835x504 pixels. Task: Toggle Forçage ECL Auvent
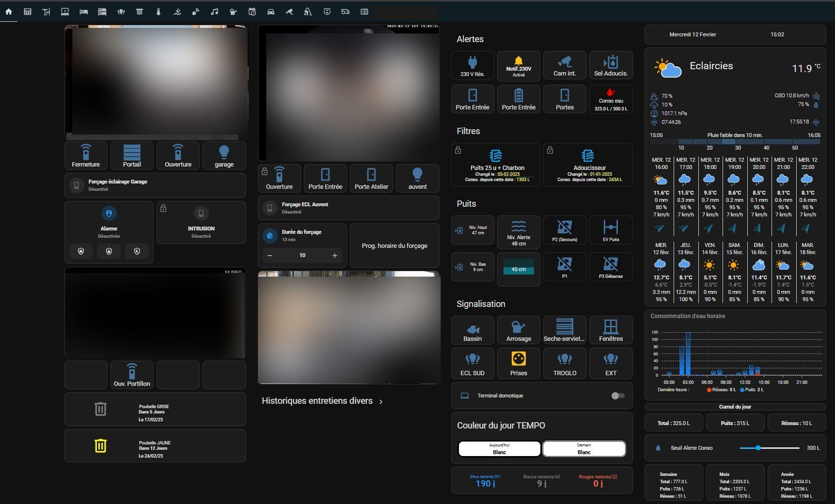[x=348, y=208]
